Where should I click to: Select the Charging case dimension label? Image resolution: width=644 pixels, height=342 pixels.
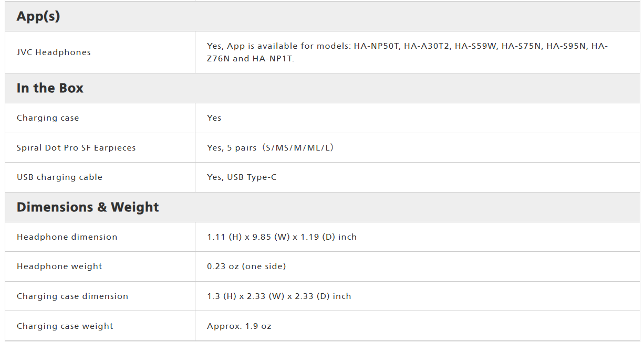point(72,296)
